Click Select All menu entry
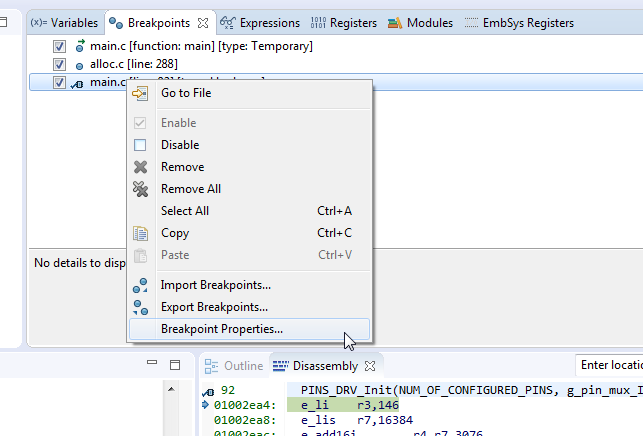This screenshot has height=436, width=643. [249, 211]
